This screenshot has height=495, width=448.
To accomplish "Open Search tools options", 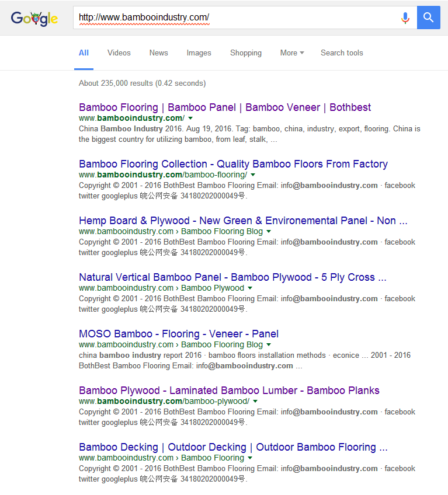I will click(x=342, y=53).
